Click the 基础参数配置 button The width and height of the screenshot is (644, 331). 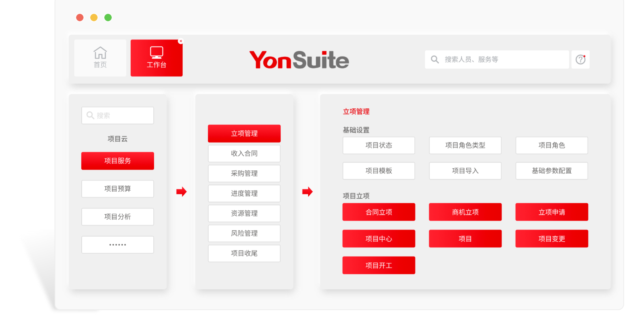tap(551, 171)
